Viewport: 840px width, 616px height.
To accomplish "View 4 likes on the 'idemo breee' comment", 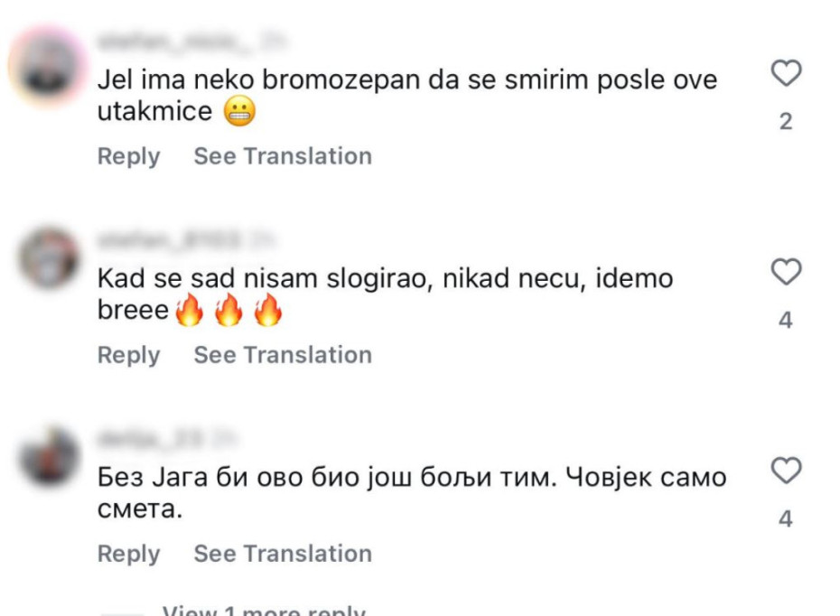I will 786,321.
